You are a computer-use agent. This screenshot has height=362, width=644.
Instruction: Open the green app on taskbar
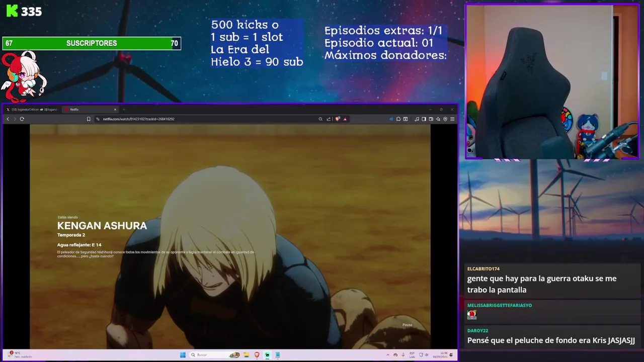(x=267, y=355)
